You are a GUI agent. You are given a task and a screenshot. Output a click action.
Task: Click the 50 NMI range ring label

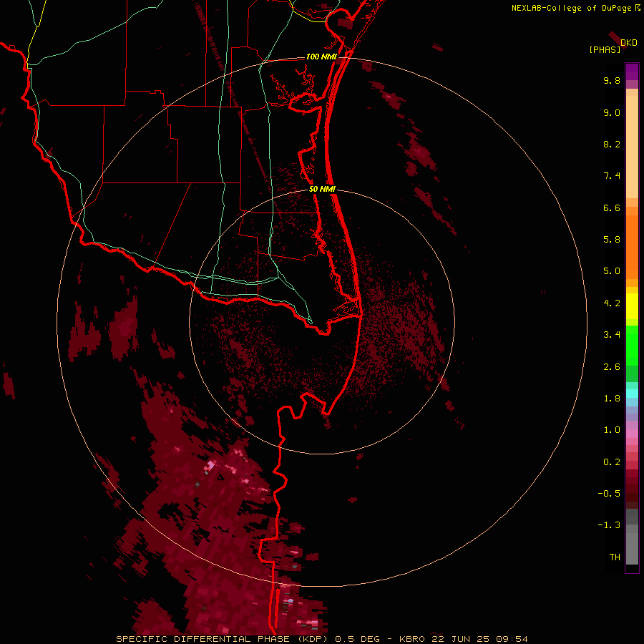click(323, 189)
